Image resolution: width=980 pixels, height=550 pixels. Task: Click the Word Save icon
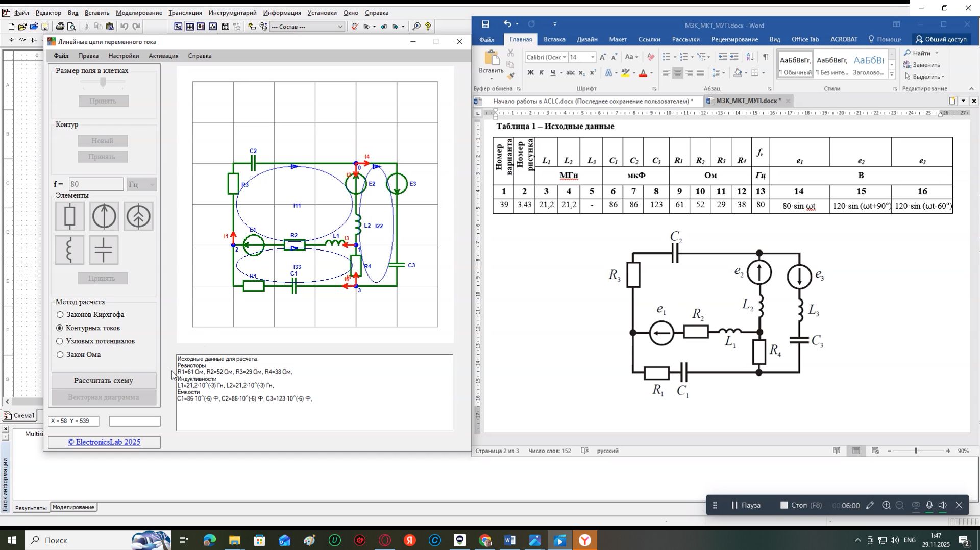(x=485, y=24)
